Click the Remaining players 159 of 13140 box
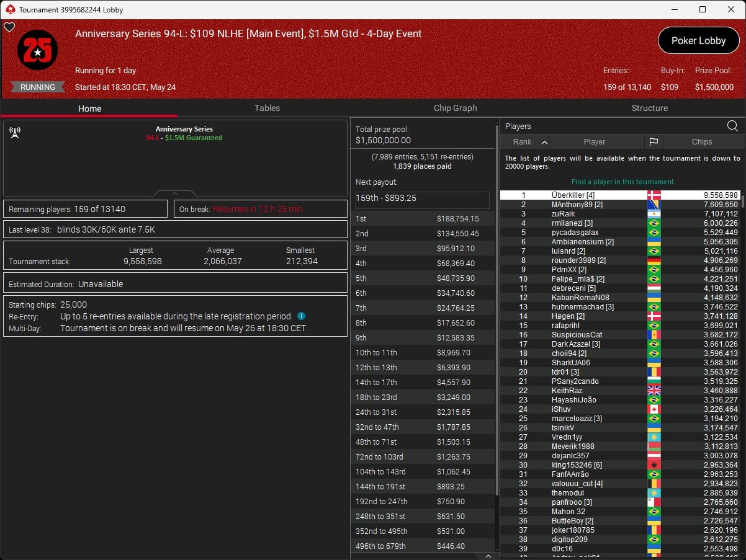The width and height of the screenshot is (746, 560). [x=85, y=209]
